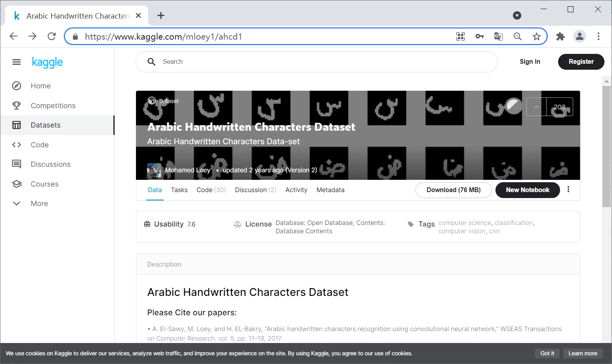Image resolution: width=612 pixels, height=364 pixels.
Task: Bookmark this page with star icon
Action: tap(537, 36)
